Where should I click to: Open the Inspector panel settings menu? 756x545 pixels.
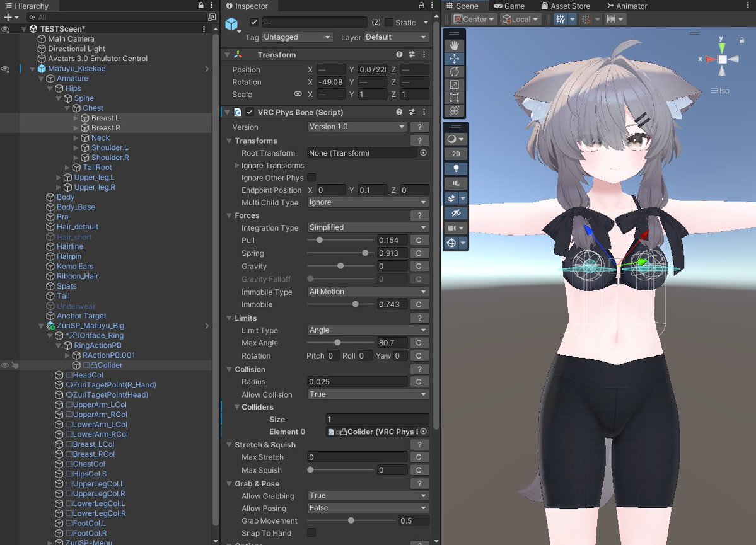click(432, 6)
